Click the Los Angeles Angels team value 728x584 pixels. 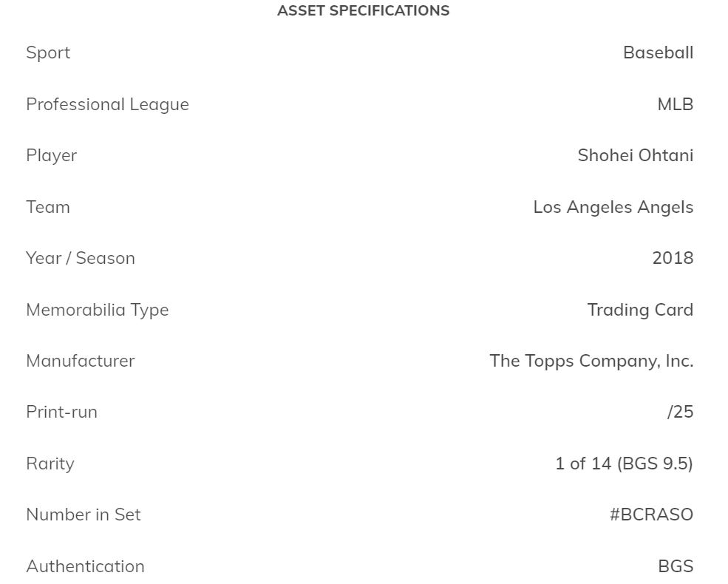click(x=613, y=207)
